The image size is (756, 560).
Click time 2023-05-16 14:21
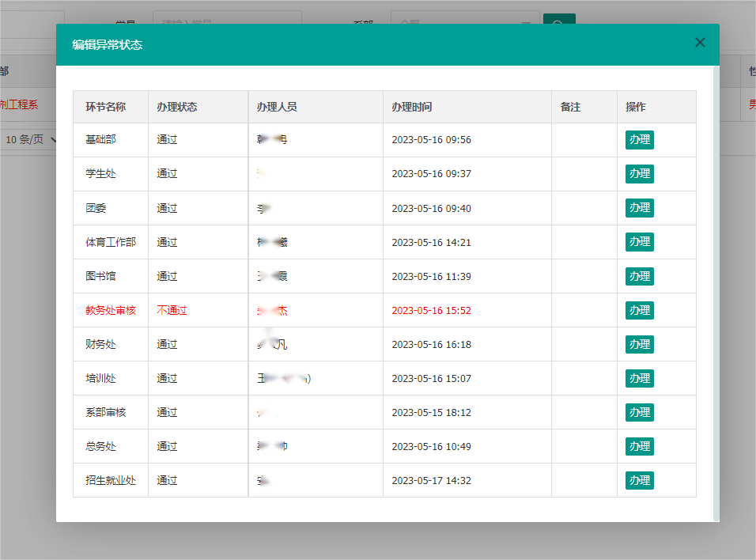tap(431, 242)
